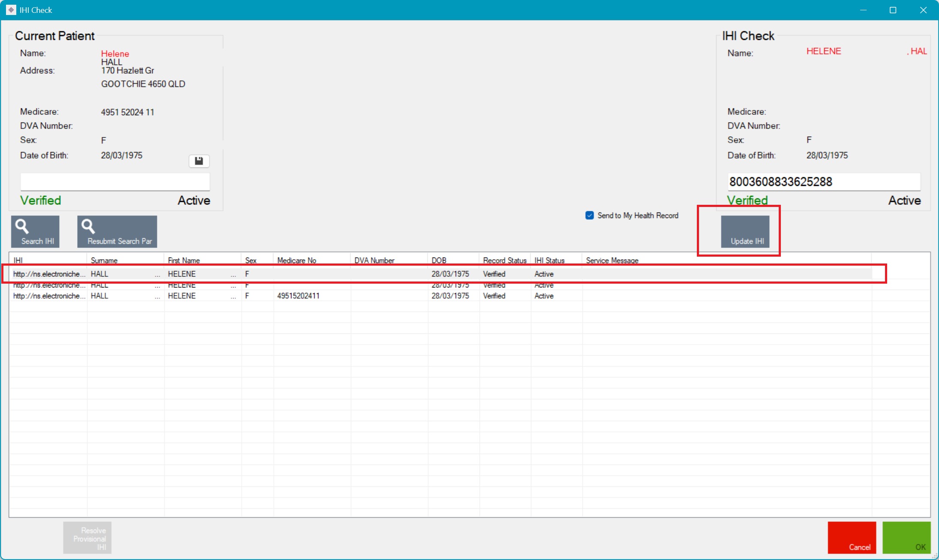Click the Resolve Provisional IHI button

coord(87,538)
